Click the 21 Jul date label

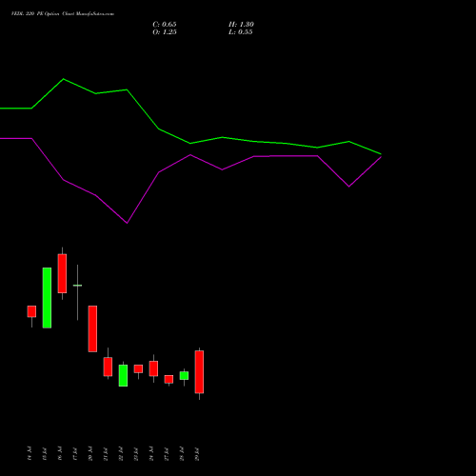tap(106, 453)
